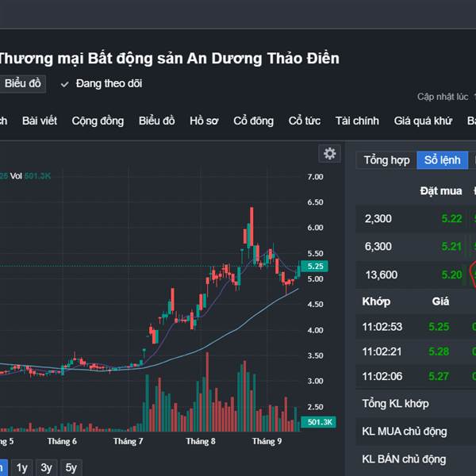Click the Biểu đồ button under title
Image resolution: width=476 pixels, height=476 pixels.
tap(22, 83)
